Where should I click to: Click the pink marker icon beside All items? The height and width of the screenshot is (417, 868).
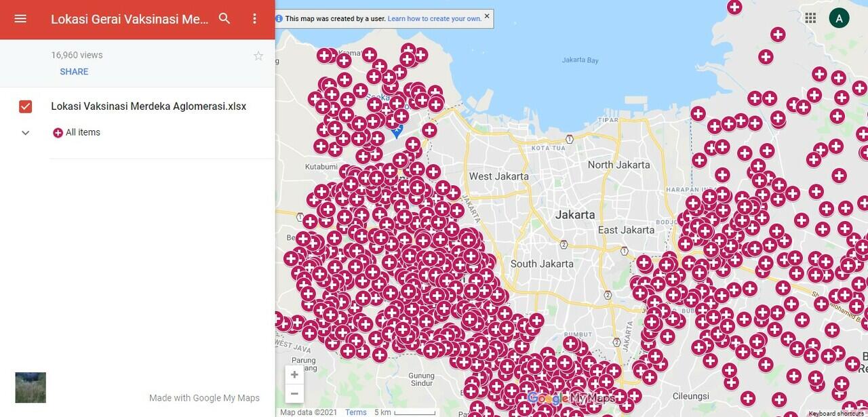click(58, 133)
